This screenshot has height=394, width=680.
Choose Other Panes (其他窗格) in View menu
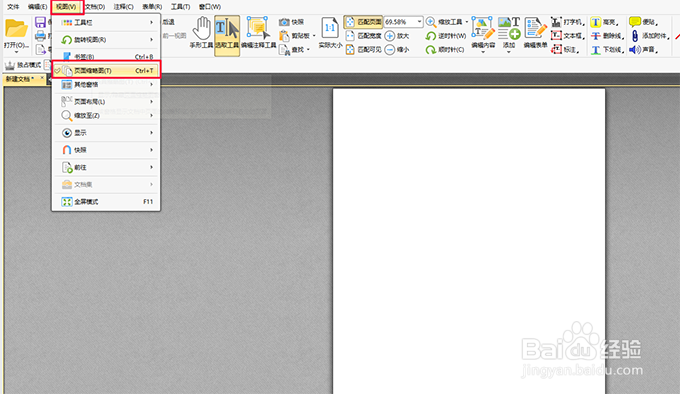[x=106, y=84]
